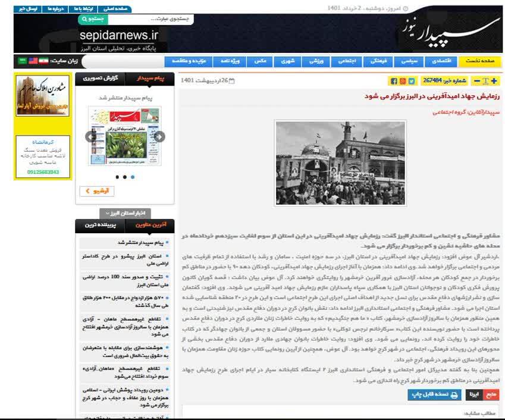Open the آرشیو archive button

pos(97,191)
